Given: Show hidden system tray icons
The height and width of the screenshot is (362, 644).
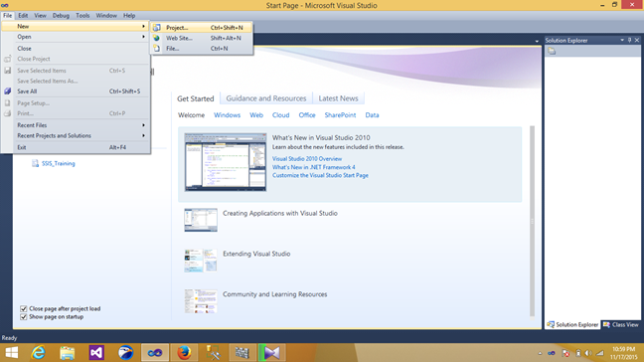Looking at the screenshot, I should [x=540, y=353].
